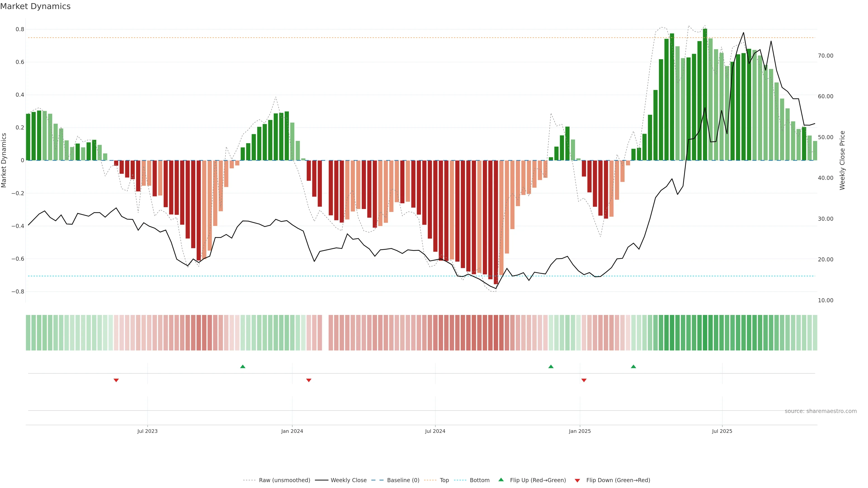Click the Weekly Close Price axis title
Viewport: 868px width, 488px height.
pyautogui.click(x=842, y=160)
